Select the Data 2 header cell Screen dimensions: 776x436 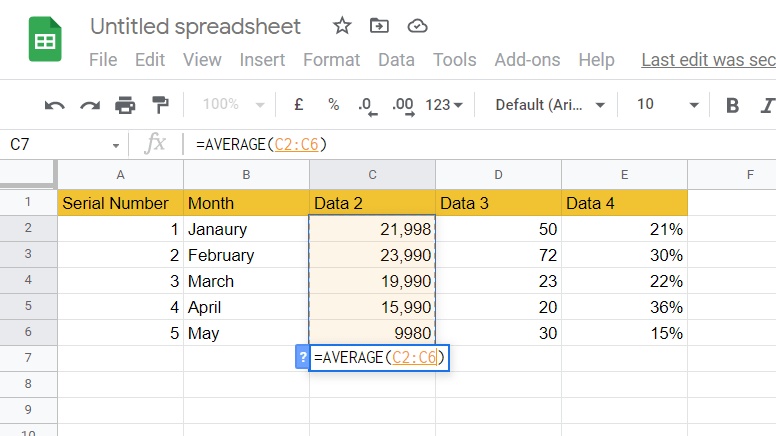(x=372, y=203)
